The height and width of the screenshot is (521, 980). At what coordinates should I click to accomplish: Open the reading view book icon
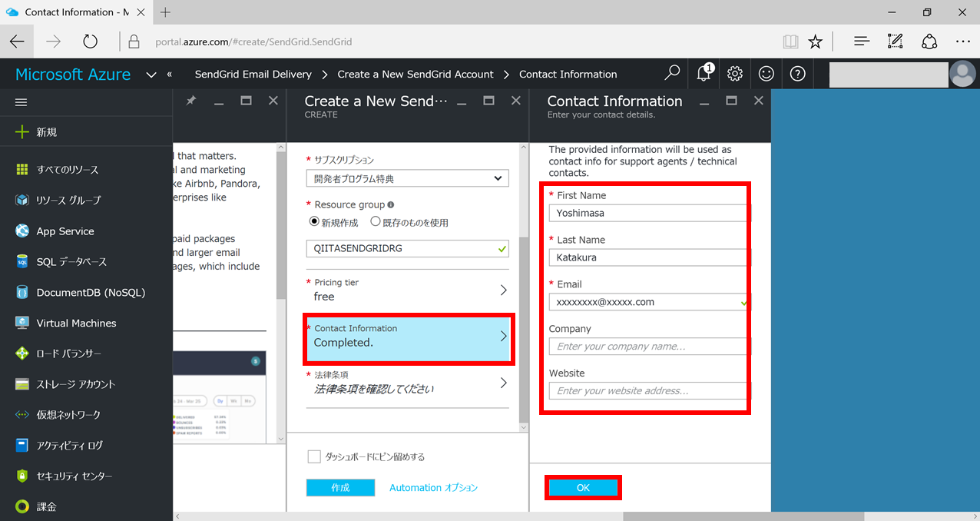(790, 41)
